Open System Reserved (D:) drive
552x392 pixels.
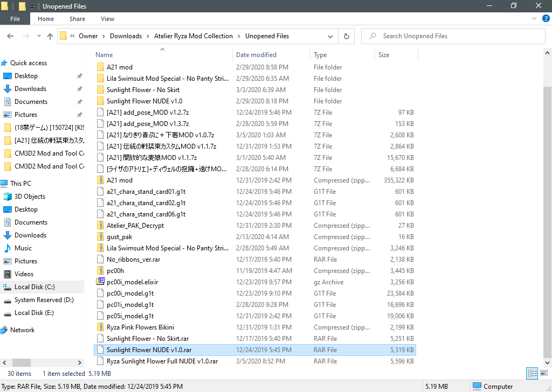[x=44, y=300]
